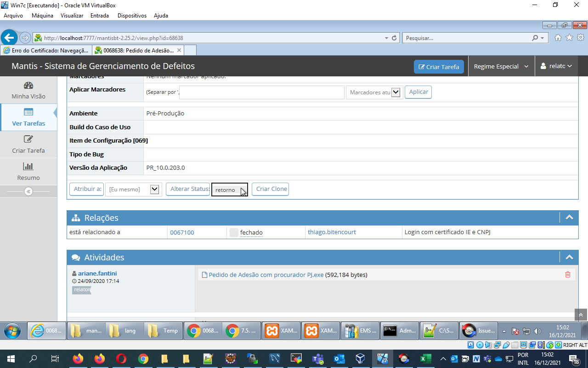Open the relator user menu
This screenshot has width=588, height=368.
[x=556, y=66]
